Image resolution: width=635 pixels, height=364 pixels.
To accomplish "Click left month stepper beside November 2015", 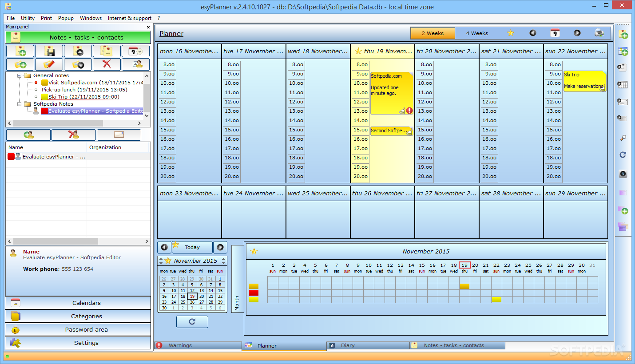I will click(x=161, y=261).
